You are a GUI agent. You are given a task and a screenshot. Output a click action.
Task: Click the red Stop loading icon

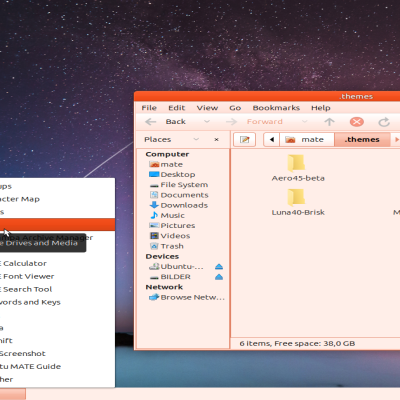click(x=357, y=122)
